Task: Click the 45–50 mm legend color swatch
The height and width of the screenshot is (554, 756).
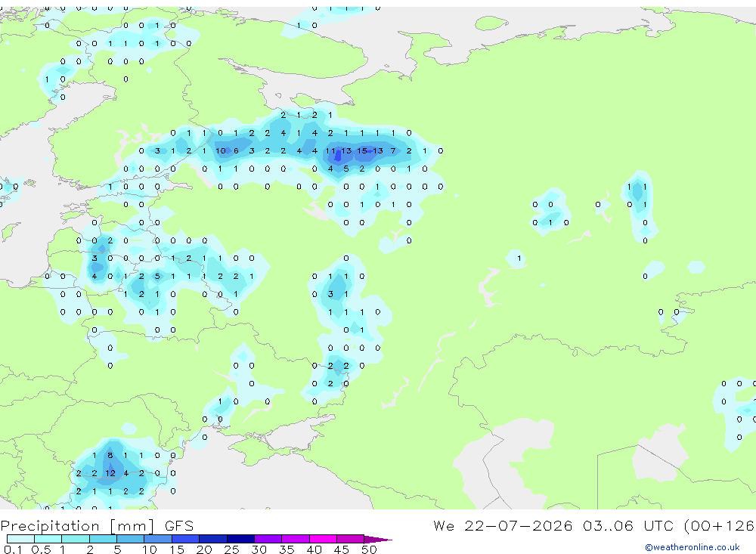Action: pyautogui.click(x=351, y=539)
